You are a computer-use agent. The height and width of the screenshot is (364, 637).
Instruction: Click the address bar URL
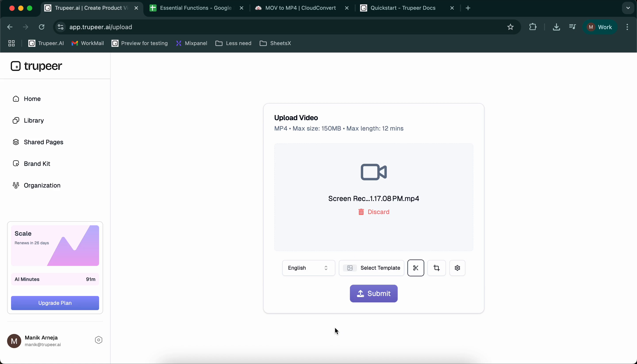101,27
